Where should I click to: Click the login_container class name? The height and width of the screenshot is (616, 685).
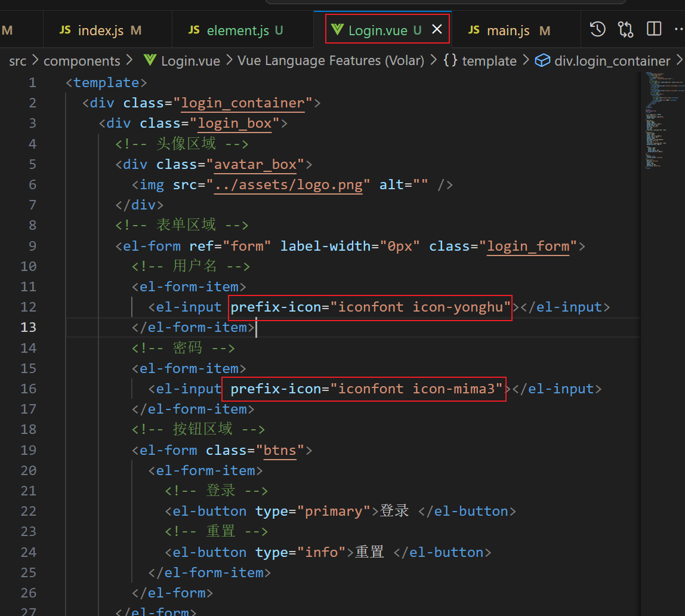(243, 103)
